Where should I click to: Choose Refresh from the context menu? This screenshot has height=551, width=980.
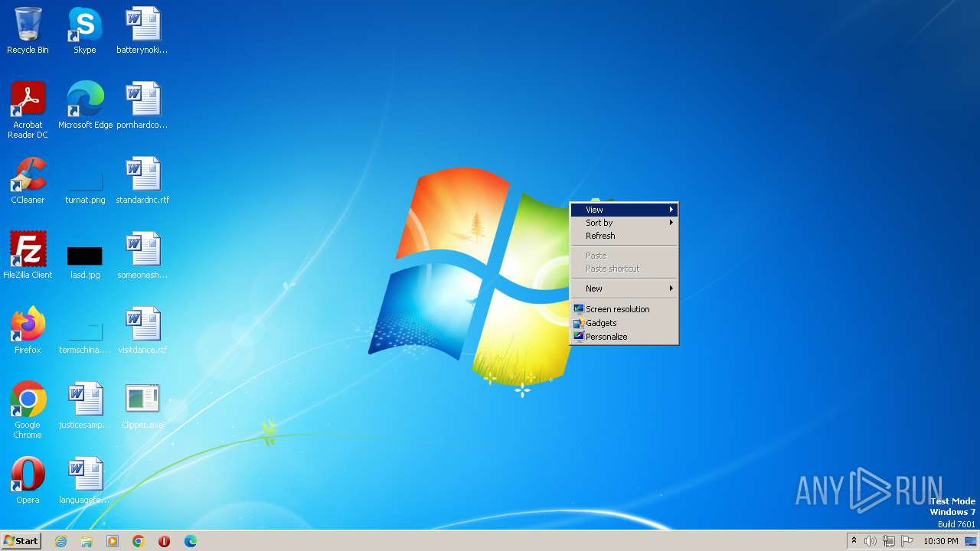(x=624, y=236)
